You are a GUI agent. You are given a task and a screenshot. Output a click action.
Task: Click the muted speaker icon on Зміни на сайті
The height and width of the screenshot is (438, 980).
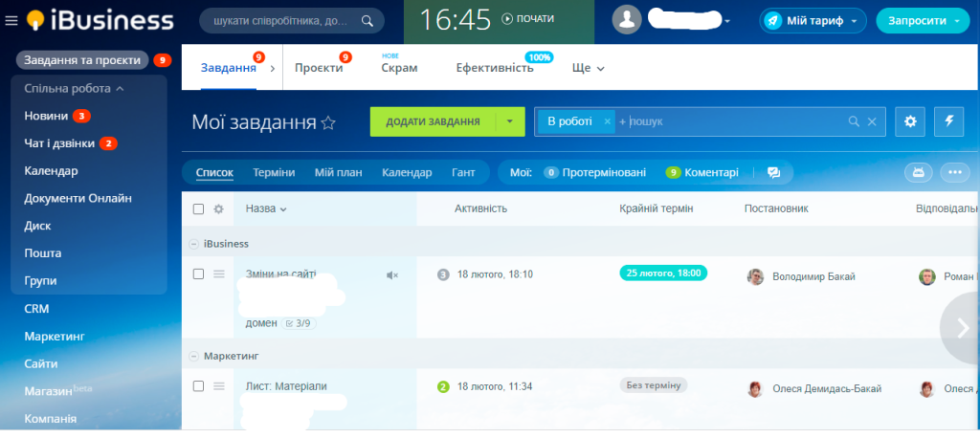391,275
